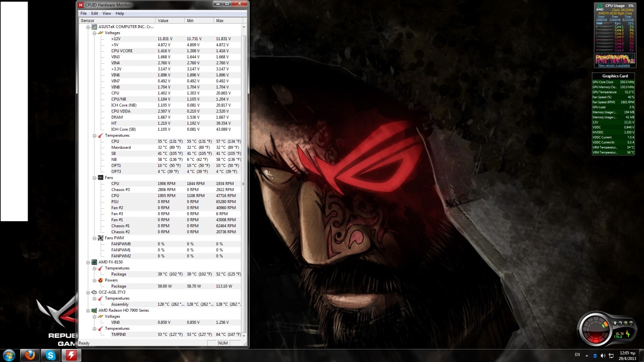Collapse Temperatures under AMD FX-8150
This screenshot has height=362, width=644.
tap(94, 268)
